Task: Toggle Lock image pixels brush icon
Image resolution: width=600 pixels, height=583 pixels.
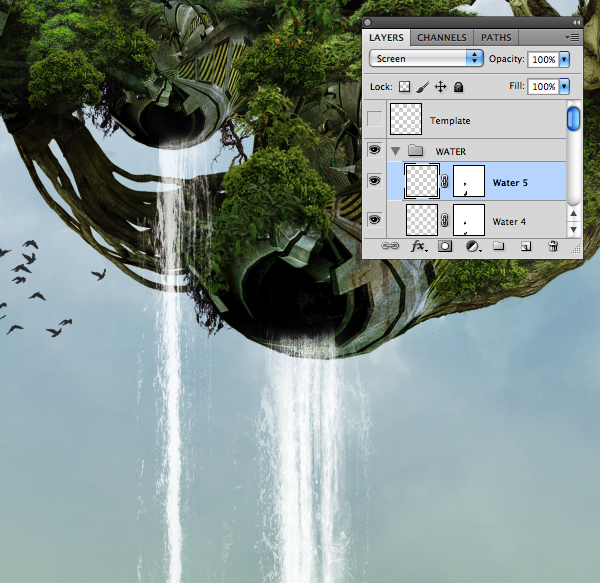Action: 422,87
